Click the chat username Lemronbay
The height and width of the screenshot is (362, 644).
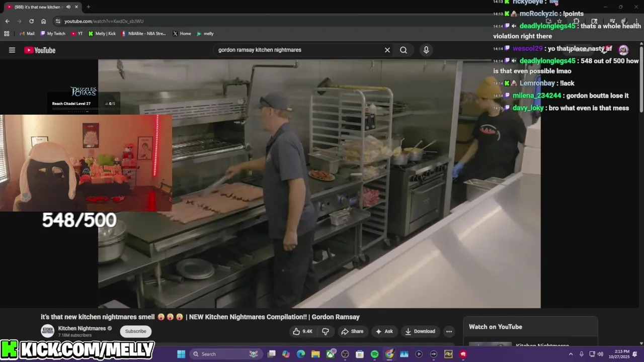point(537,83)
